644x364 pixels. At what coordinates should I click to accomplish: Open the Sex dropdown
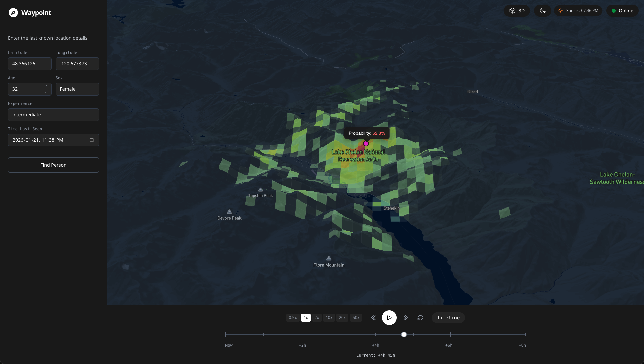click(77, 89)
